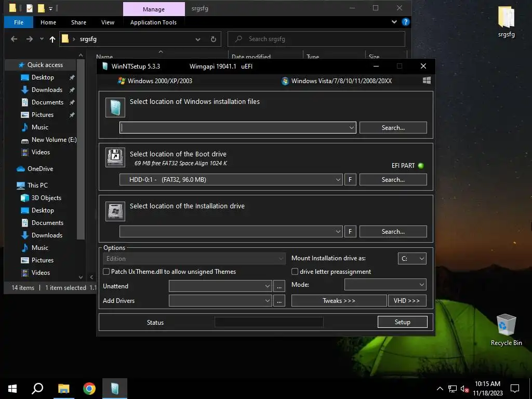532x399 pixels.
Task: Open the Windows Start menu
Action: coord(12,389)
